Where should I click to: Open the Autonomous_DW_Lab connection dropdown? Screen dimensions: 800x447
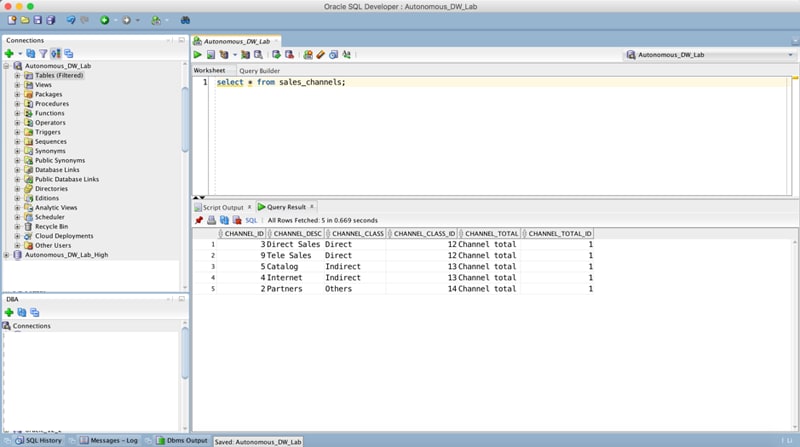click(708, 55)
